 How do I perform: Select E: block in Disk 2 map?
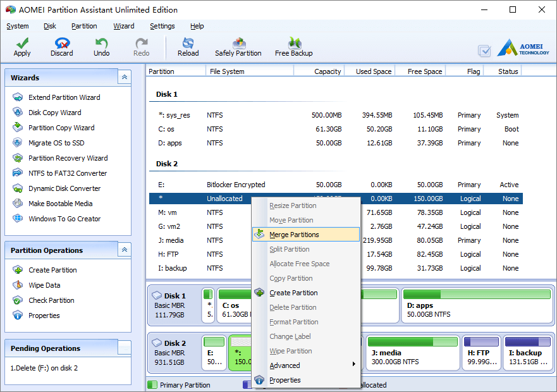coord(214,353)
